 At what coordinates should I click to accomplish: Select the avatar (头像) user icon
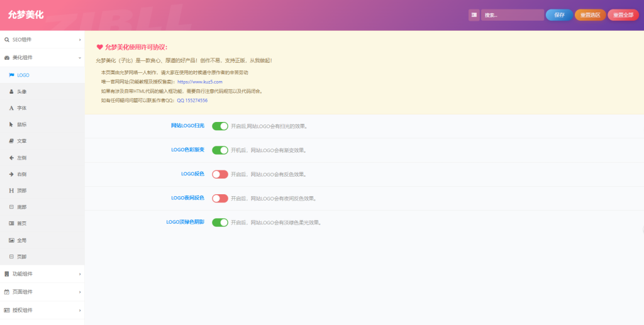click(x=11, y=92)
